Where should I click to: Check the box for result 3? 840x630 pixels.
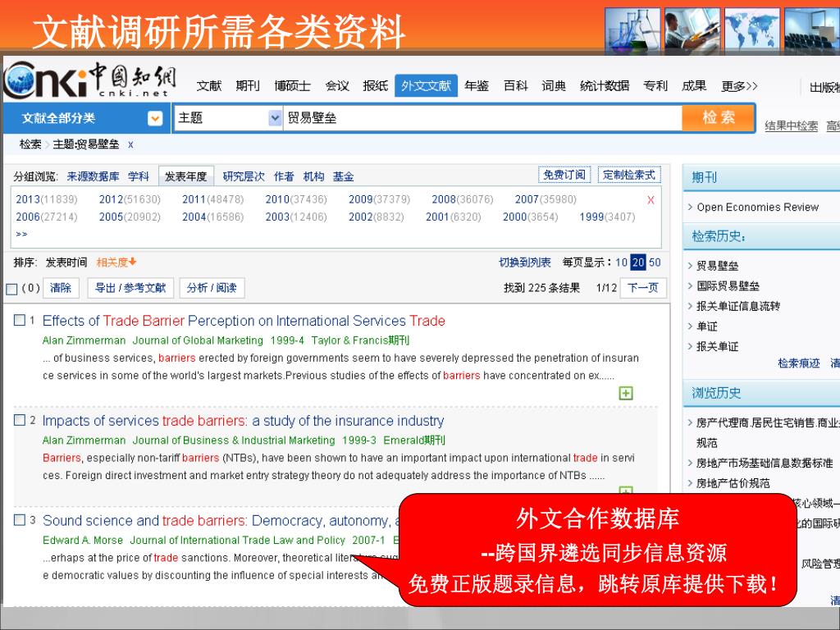(20, 519)
